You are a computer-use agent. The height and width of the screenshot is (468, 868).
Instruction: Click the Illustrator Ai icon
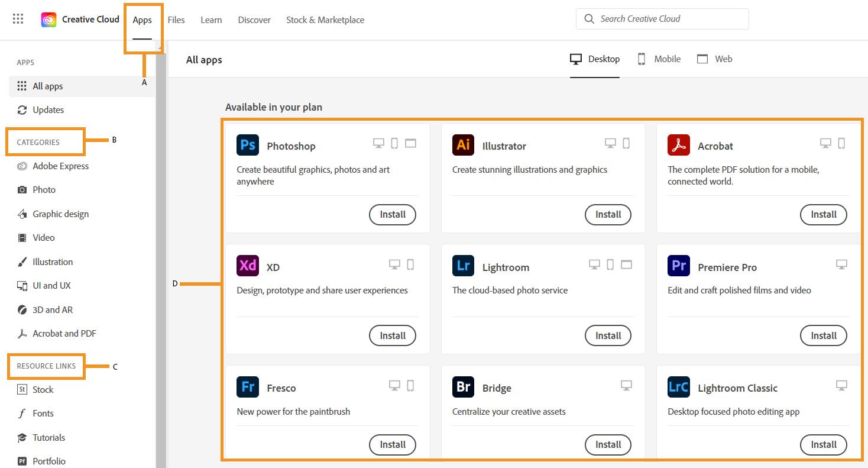coord(463,145)
